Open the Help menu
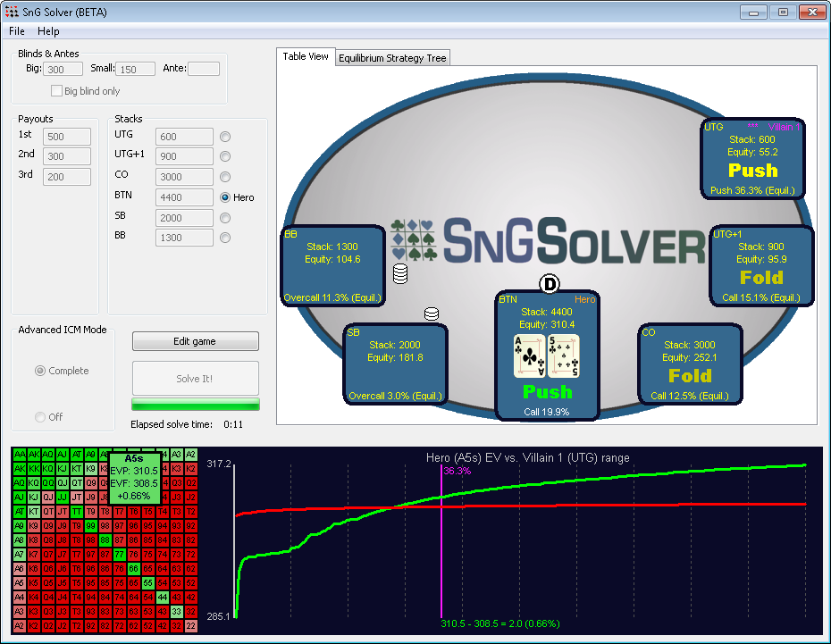 pyautogui.click(x=48, y=31)
